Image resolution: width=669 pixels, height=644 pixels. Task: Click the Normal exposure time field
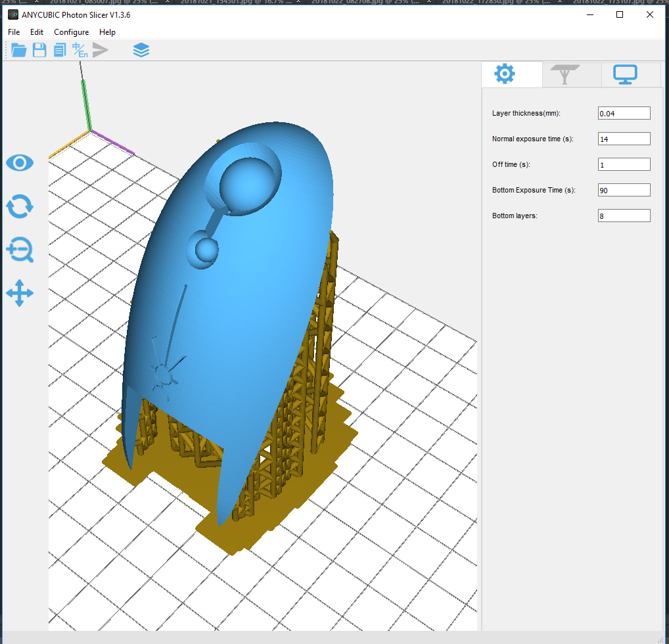pos(624,139)
